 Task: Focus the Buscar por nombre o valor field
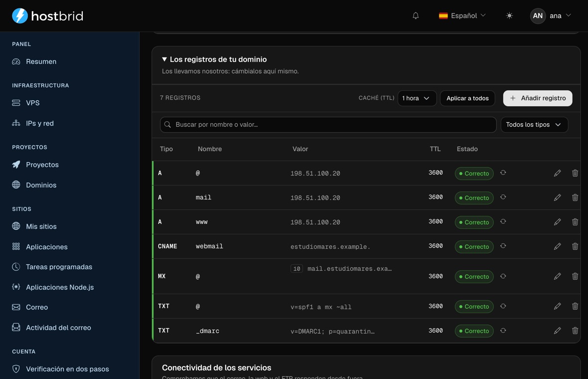click(328, 125)
